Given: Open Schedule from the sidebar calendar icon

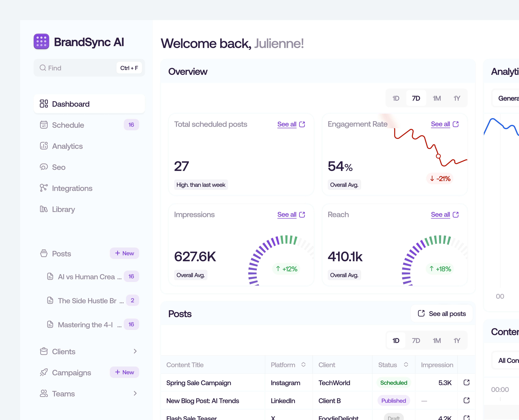Looking at the screenshot, I should [44, 125].
